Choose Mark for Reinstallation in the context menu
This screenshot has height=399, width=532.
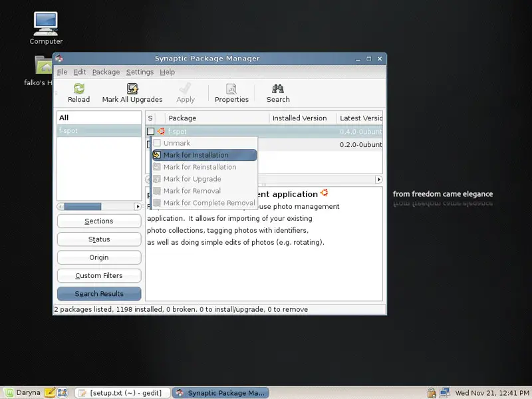(205, 167)
